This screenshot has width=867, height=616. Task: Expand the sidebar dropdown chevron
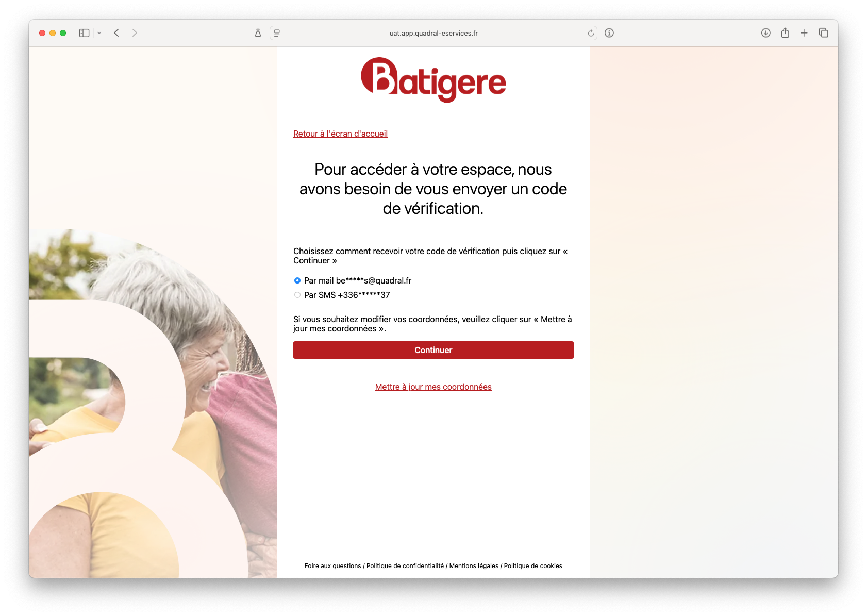click(99, 33)
